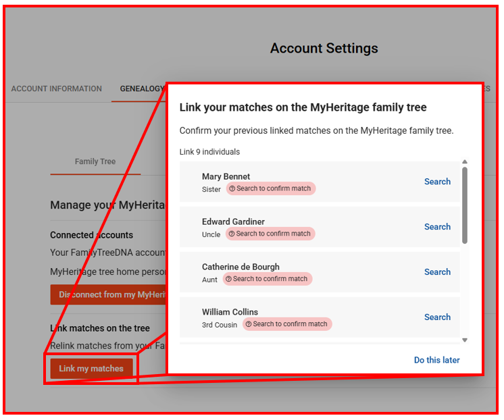Click the Connected accounts heading
Image resolution: width=504 pixels, height=420 pixels.
coord(92,235)
